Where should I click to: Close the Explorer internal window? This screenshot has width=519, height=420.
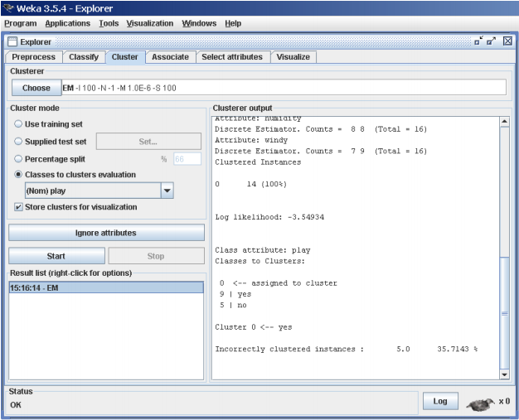(x=507, y=41)
